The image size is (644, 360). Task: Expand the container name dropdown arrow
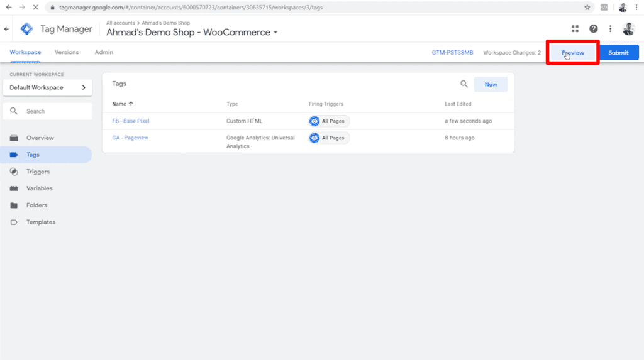(275, 33)
